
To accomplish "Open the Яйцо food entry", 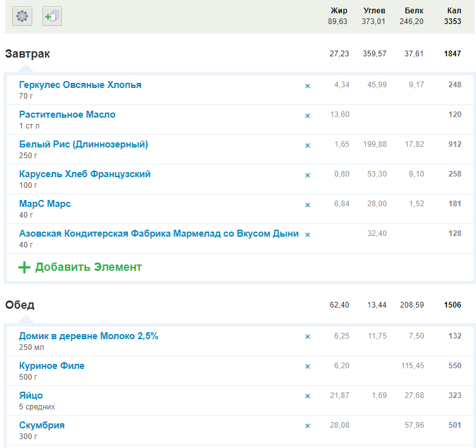I will click(x=31, y=395).
